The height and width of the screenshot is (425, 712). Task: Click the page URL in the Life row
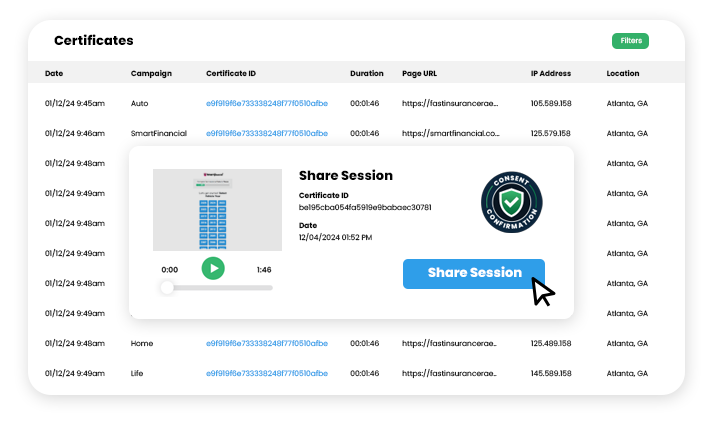tap(449, 373)
